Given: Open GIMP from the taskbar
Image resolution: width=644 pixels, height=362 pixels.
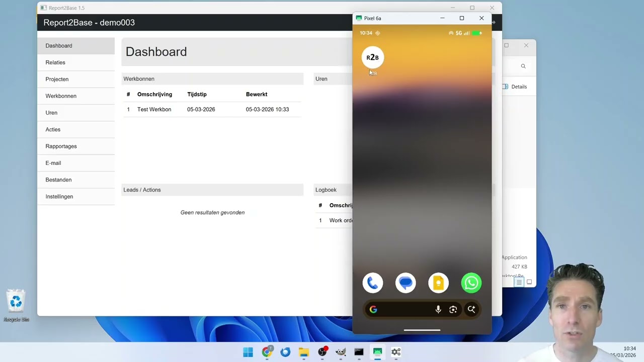Looking at the screenshot, I should pyautogui.click(x=341, y=352).
